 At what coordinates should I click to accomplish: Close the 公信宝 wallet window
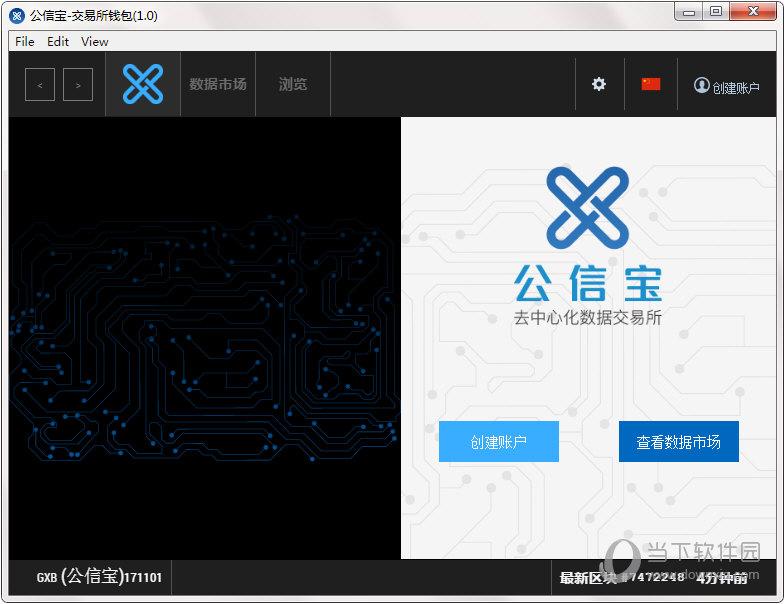[x=753, y=12]
